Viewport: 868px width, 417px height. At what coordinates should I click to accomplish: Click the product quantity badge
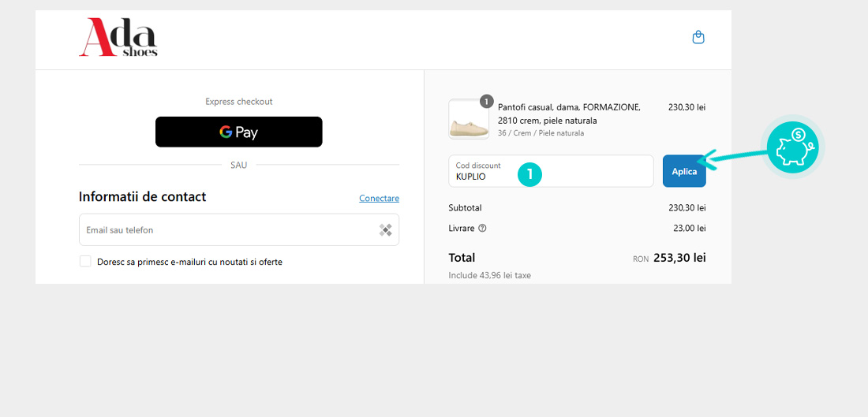coord(487,101)
